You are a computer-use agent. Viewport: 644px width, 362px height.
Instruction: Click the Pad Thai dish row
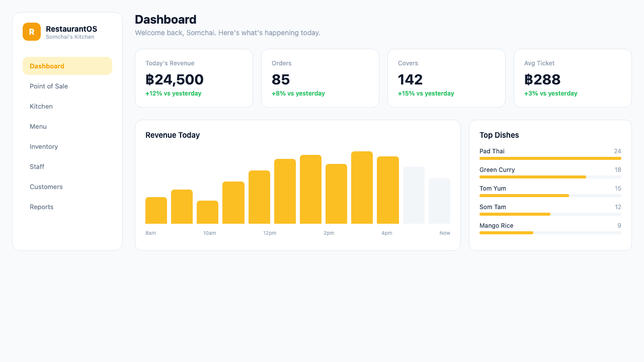pyautogui.click(x=550, y=154)
